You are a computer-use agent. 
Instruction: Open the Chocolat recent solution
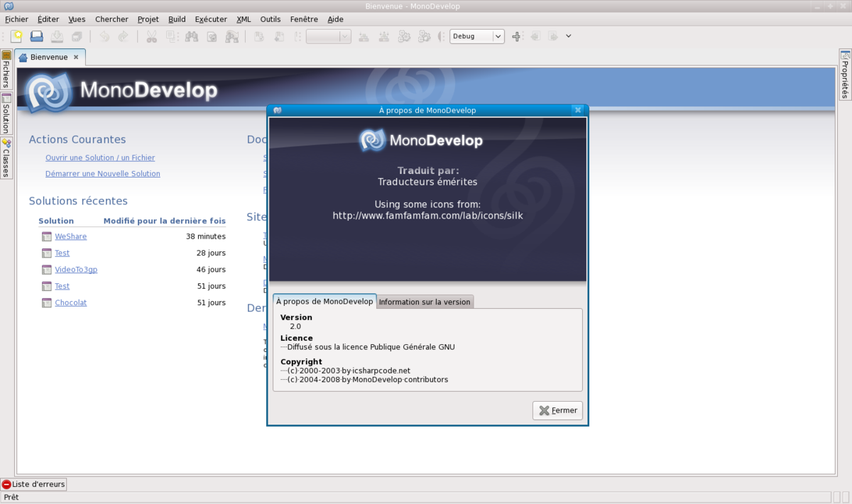71,302
